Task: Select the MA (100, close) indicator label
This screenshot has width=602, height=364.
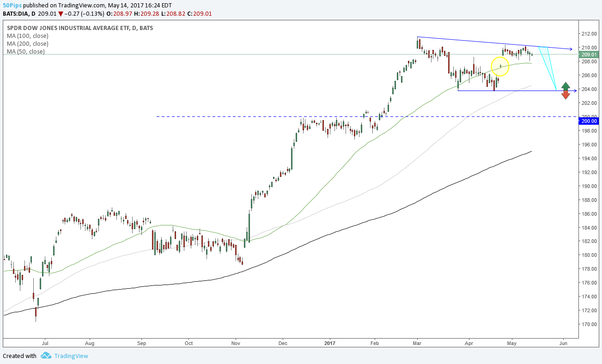Action: 27,36
